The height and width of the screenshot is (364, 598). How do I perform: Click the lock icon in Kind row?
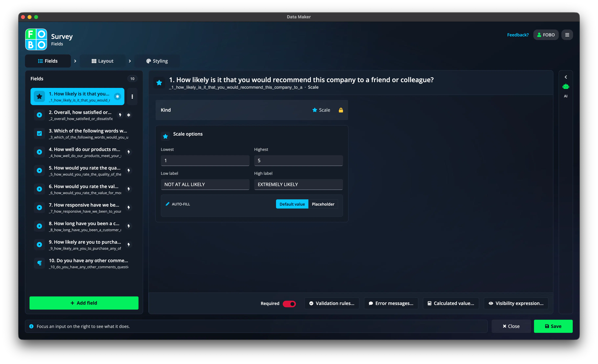coord(341,110)
